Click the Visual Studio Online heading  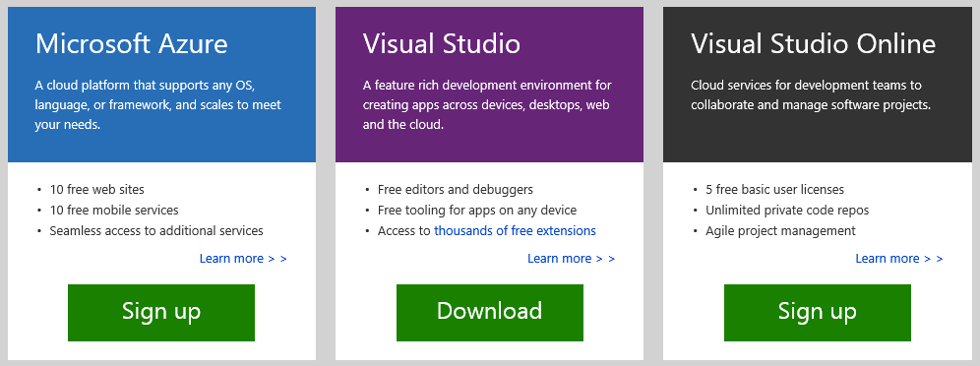813,44
